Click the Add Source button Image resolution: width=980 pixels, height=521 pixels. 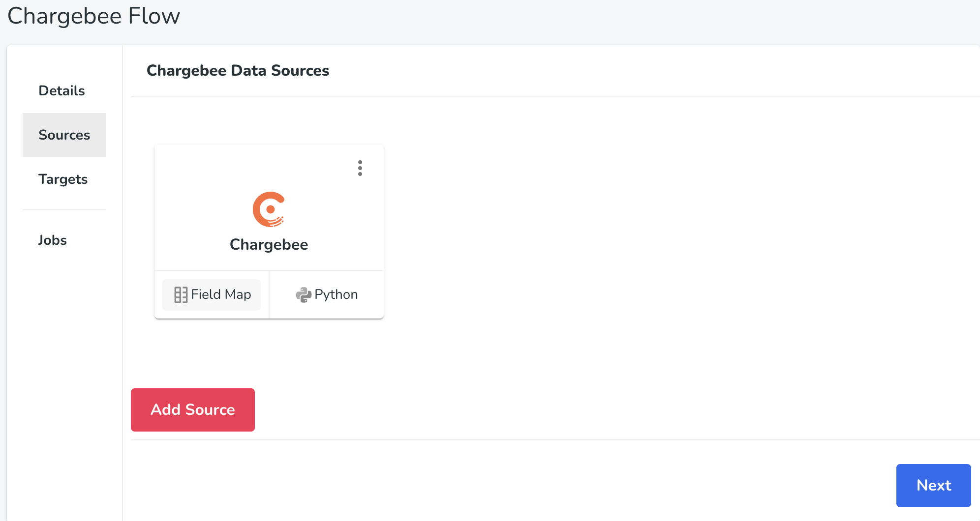point(193,410)
